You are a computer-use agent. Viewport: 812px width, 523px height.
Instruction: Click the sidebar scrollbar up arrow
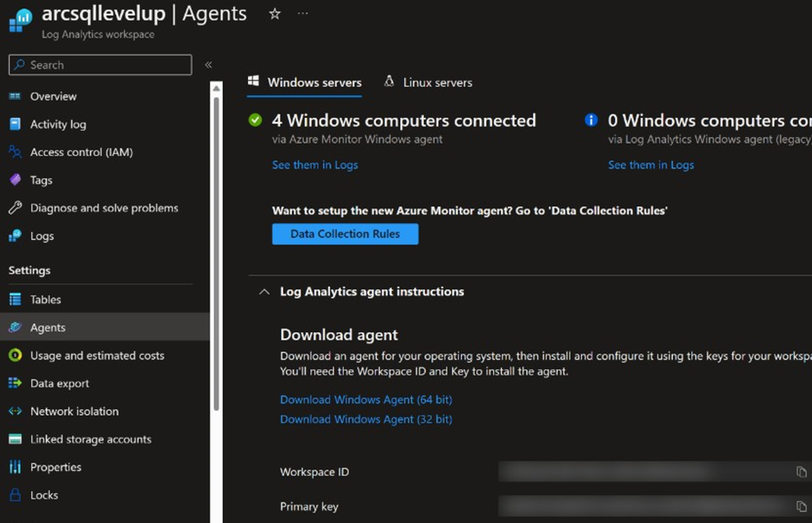216,89
